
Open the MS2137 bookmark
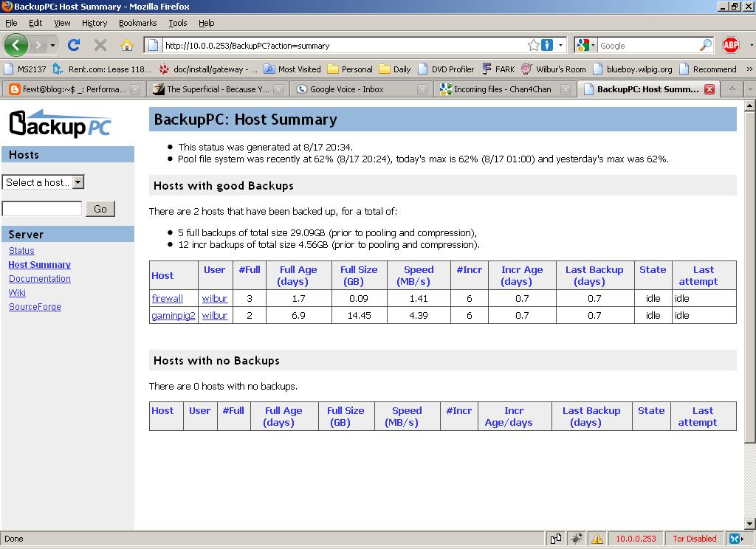click(x=25, y=69)
